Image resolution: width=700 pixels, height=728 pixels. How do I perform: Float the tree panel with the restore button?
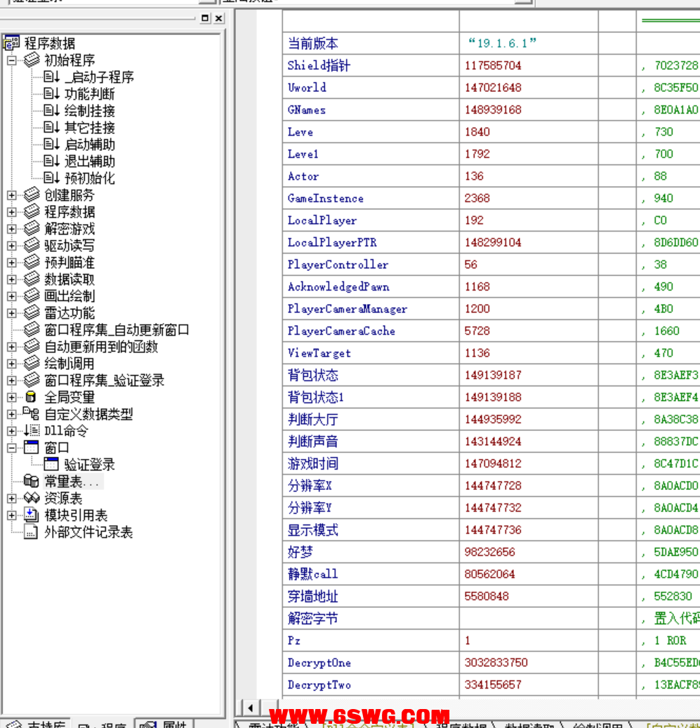tap(205, 18)
